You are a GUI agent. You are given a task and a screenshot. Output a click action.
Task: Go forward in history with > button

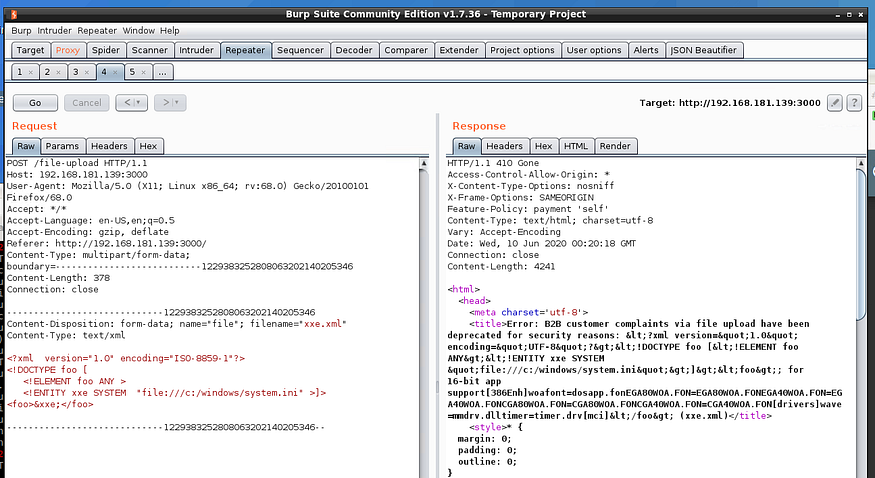(x=170, y=103)
